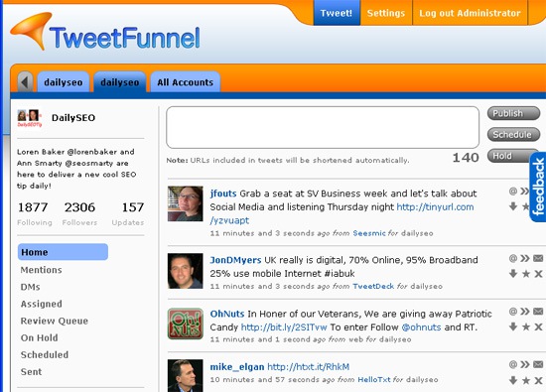Click the Hold button
The image size is (546, 392).
508,156
